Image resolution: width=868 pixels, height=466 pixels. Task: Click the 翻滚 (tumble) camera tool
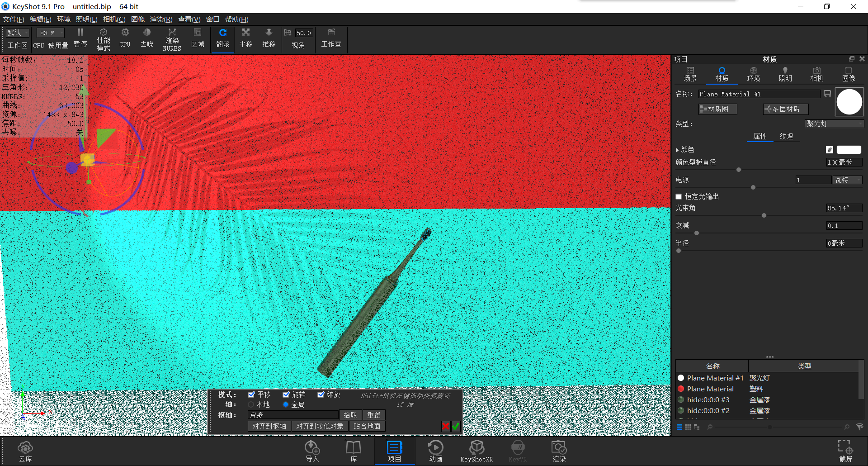[x=223, y=38]
